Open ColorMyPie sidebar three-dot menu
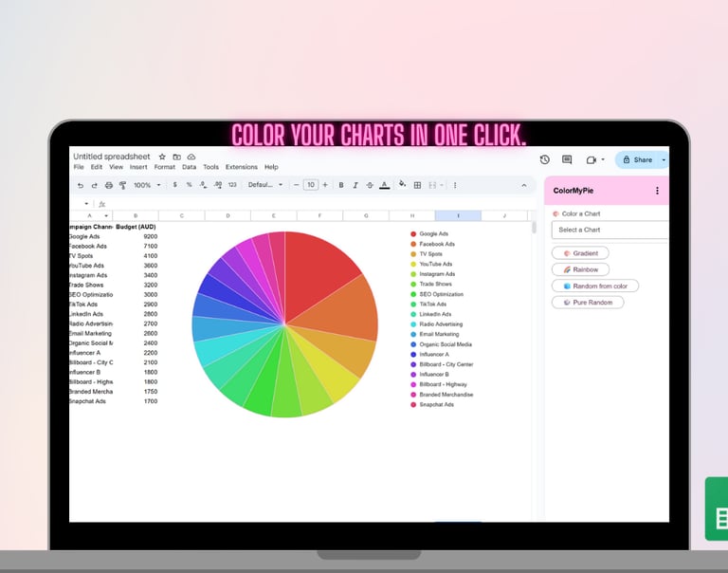Image resolution: width=728 pixels, height=573 pixels. coord(657,191)
